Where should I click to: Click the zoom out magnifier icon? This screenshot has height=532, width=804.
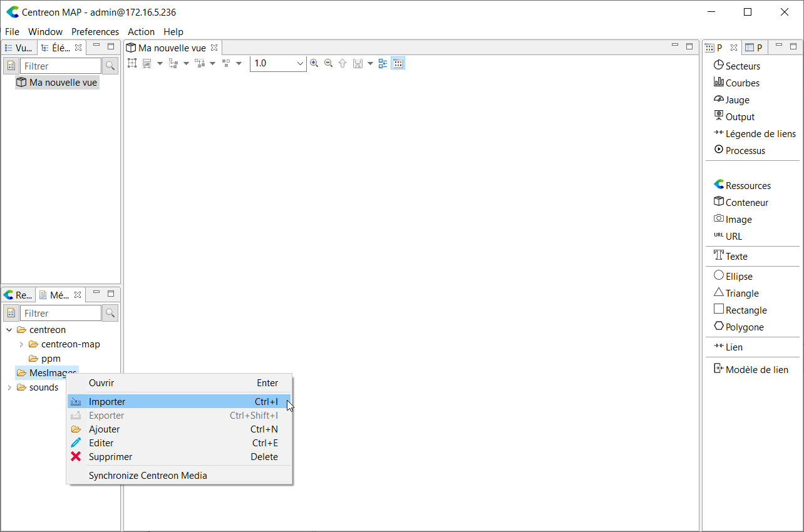tap(328, 63)
